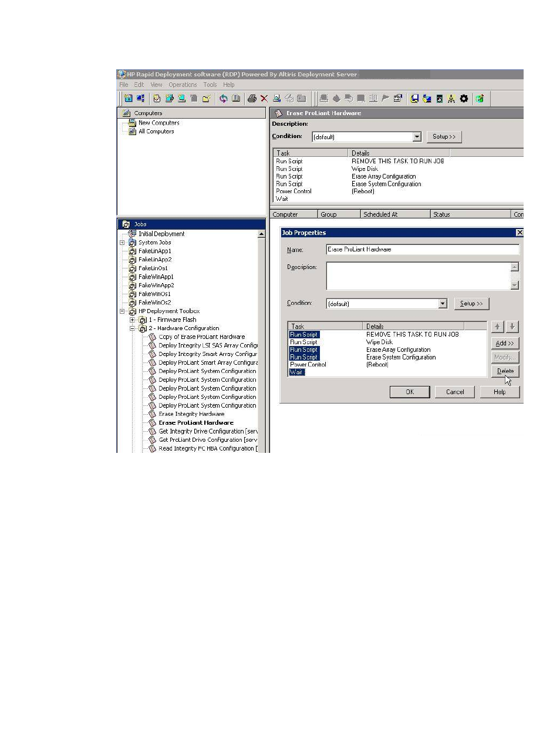Open the Operations menu

183,85
